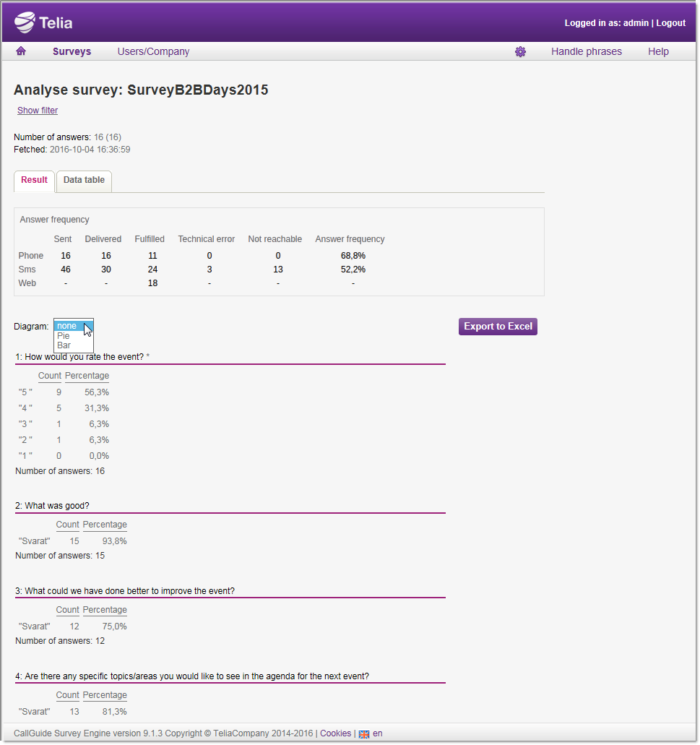Switch to the Data table tab
The width and height of the screenshot is (700, 745).
coord(84,180)
